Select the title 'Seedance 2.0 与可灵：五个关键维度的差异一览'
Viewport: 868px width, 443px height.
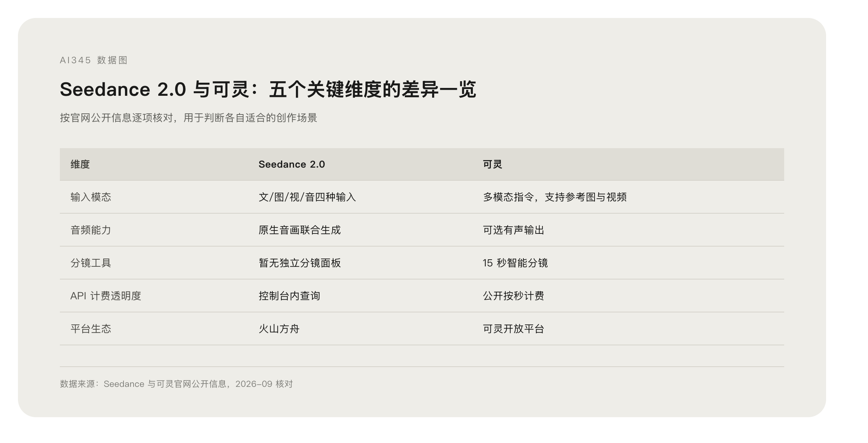click(268, 89)
